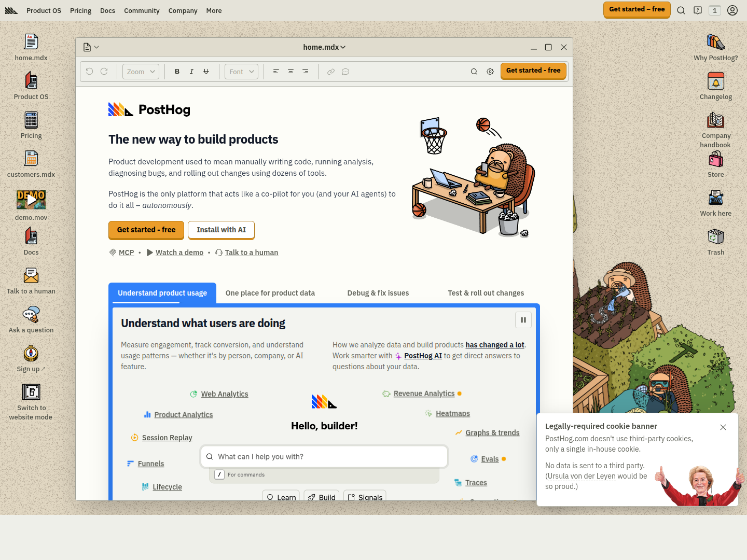Select the Test & roll out changes tab
The height and width of the screenshot is (560, 747).
tap(486, 293)
